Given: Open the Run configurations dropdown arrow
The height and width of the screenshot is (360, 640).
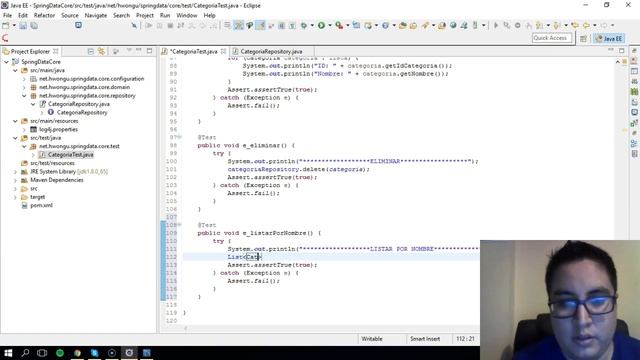Looking at the screenshot, I should coord(330,25).
